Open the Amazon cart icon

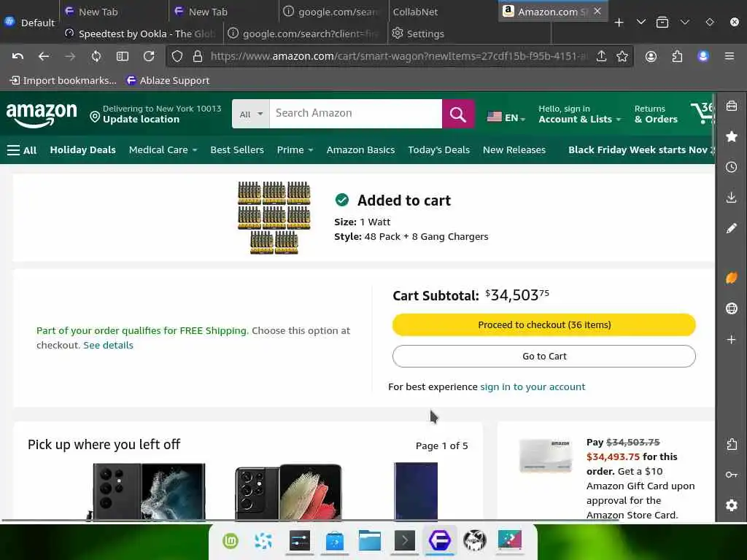pyautogui.click(x=703, y=113)
